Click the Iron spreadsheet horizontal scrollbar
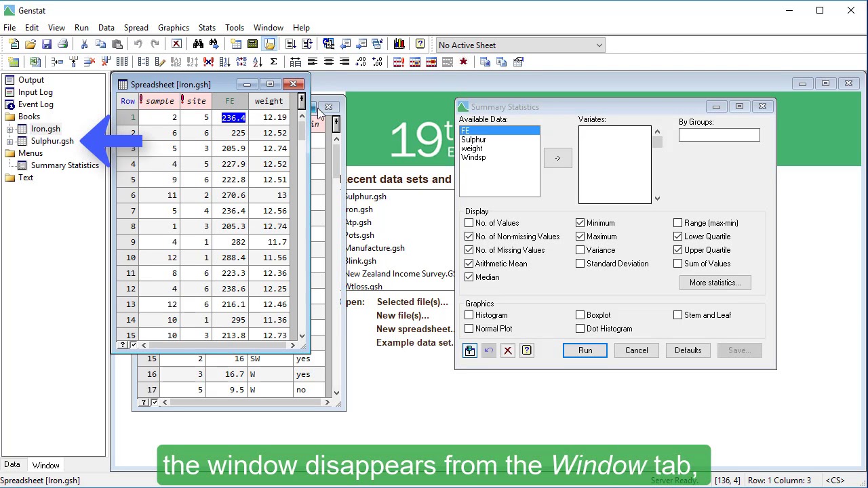The width and height of the screenshot is (868, 488). pyautogui.click(x=218, y=346)
